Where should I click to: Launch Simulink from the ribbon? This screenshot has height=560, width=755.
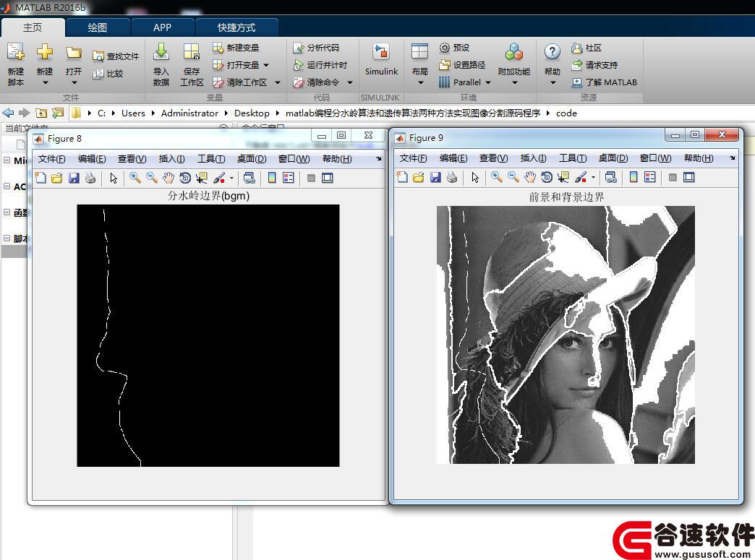click(381, 59)
